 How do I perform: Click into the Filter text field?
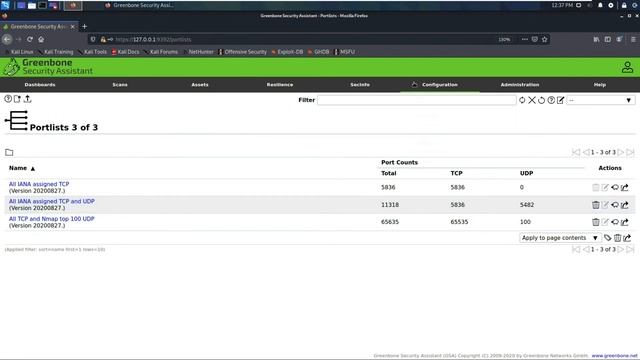click(x=416, y=100)
